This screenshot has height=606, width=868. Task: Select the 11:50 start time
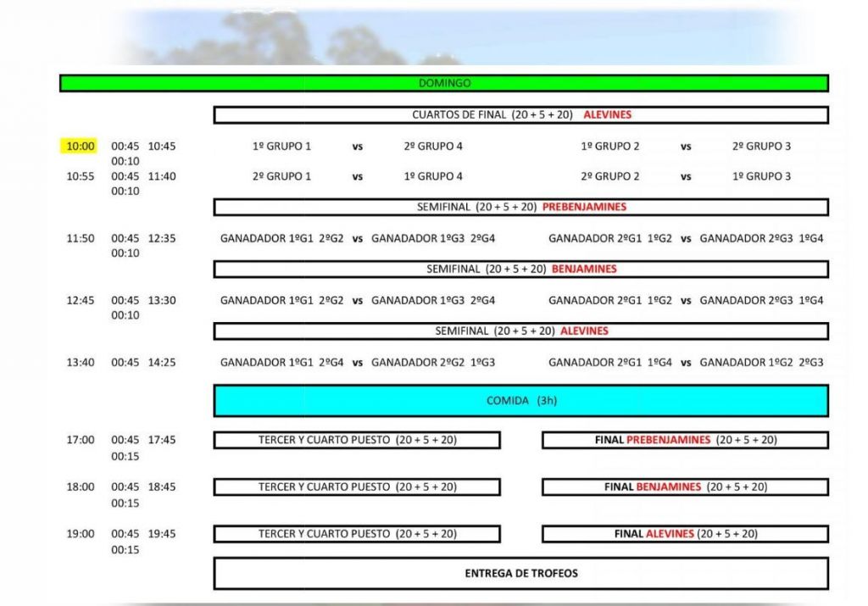click(81, 238)
